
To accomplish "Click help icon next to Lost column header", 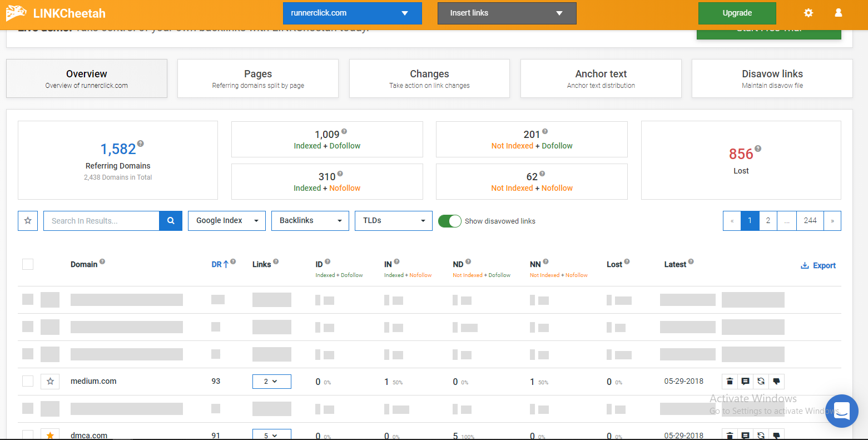I will [x=627, y=261].
